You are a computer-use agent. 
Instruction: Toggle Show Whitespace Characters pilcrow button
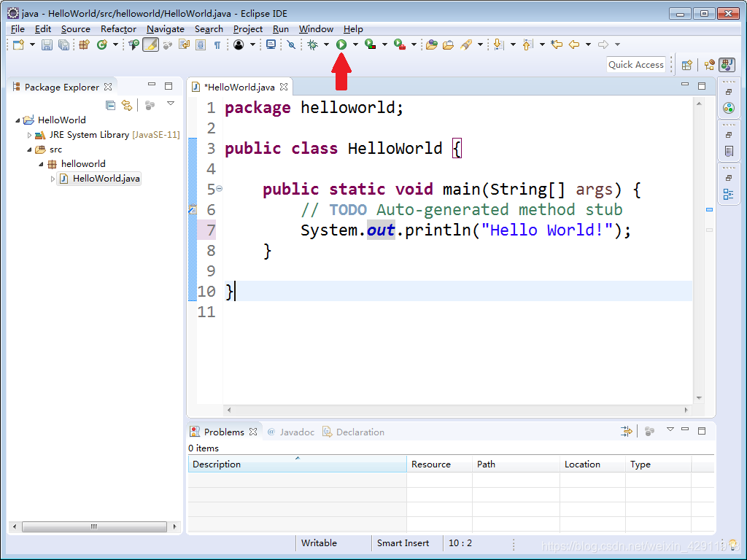[x=217, y=45]
